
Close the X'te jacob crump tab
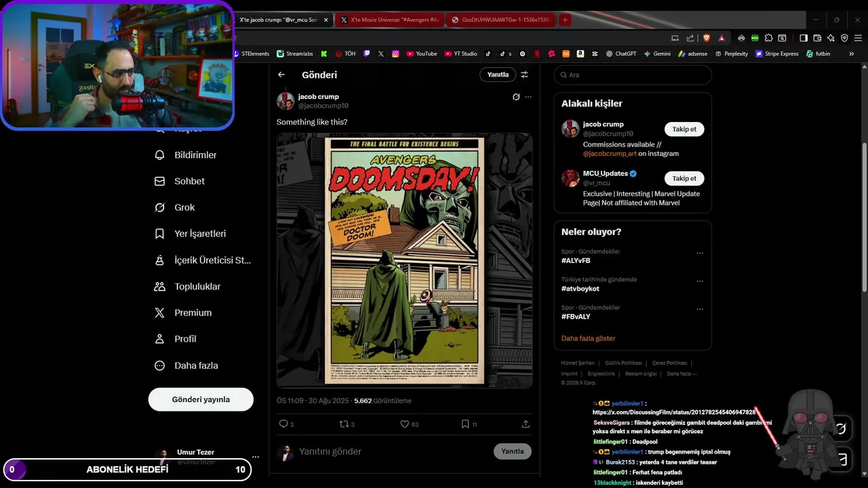click(x=326, y=20)
